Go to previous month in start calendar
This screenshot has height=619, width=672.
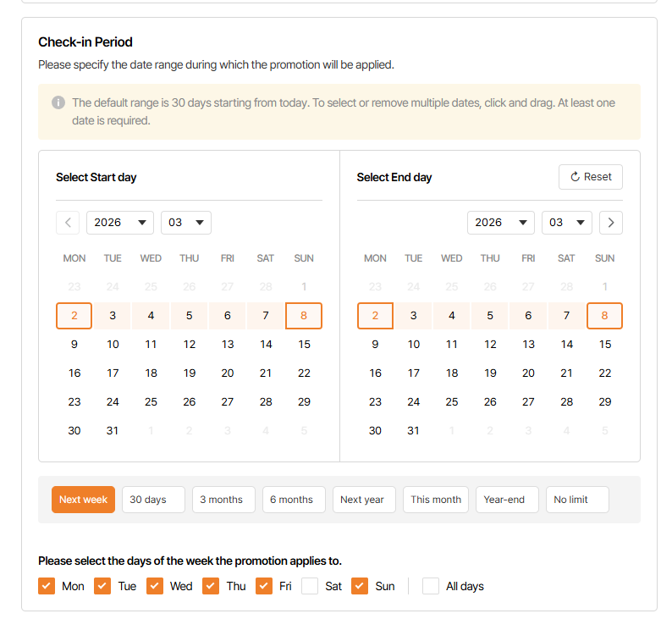pos(68,223)
